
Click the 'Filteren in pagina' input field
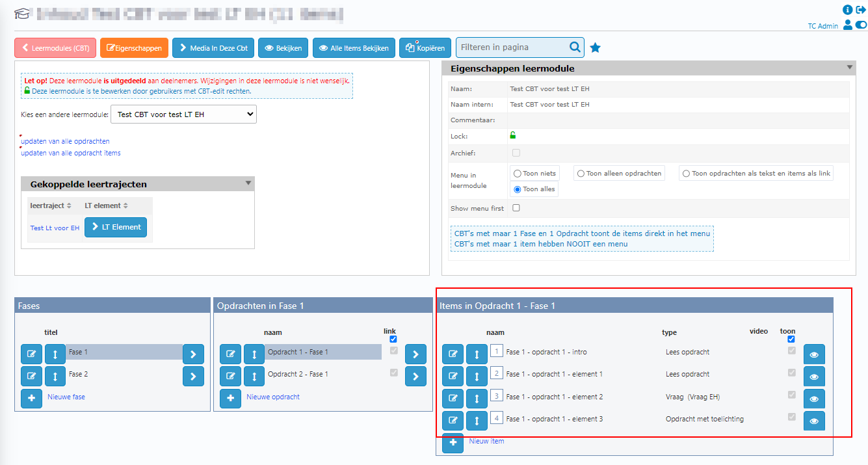[510, 47]
